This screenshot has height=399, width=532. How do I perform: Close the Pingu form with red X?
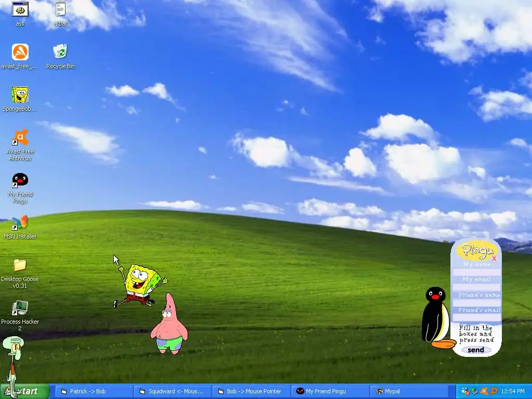[x=494, y=259]
